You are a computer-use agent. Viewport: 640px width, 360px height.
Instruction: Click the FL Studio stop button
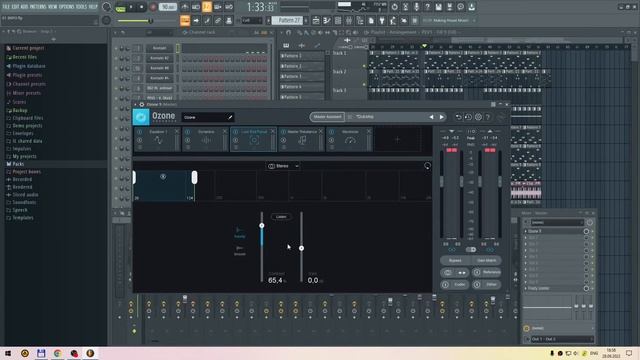[142, 7]
